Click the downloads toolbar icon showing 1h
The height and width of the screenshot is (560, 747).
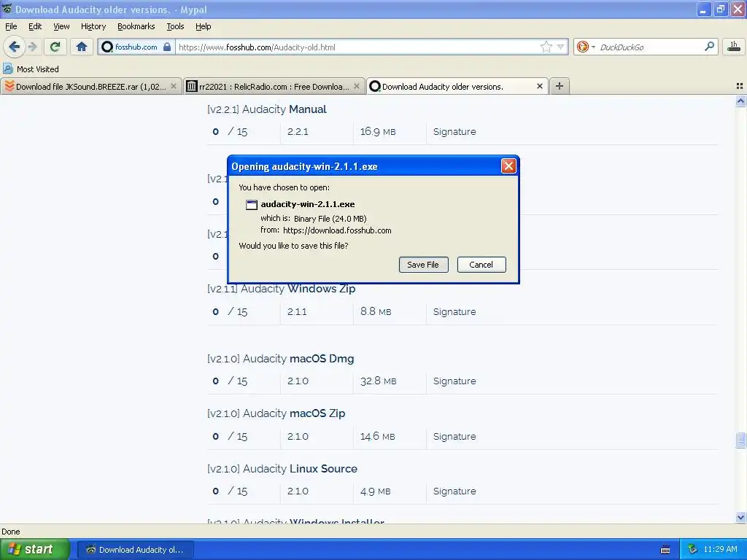tap(734, 47)
